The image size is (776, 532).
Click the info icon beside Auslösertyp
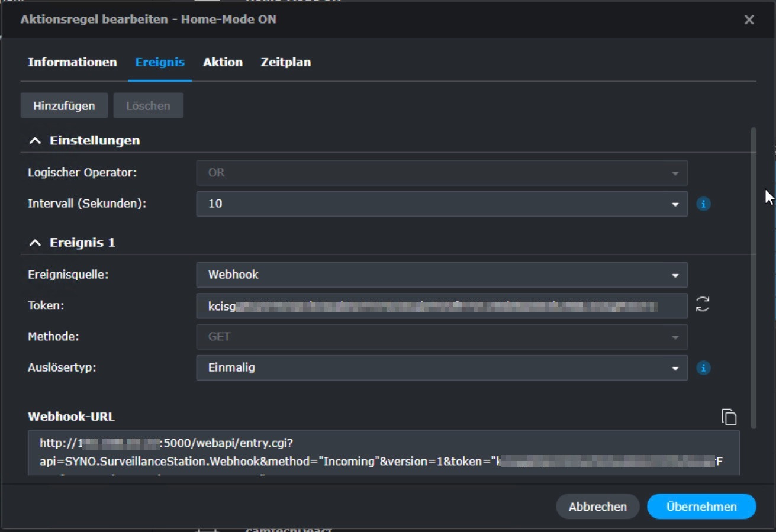[x=703, y=368]
